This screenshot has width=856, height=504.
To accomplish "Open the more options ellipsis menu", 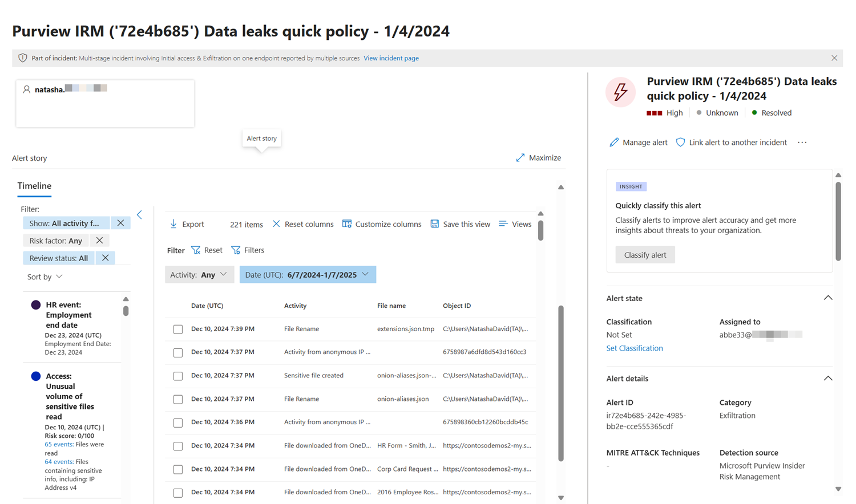I will [802, 143].
